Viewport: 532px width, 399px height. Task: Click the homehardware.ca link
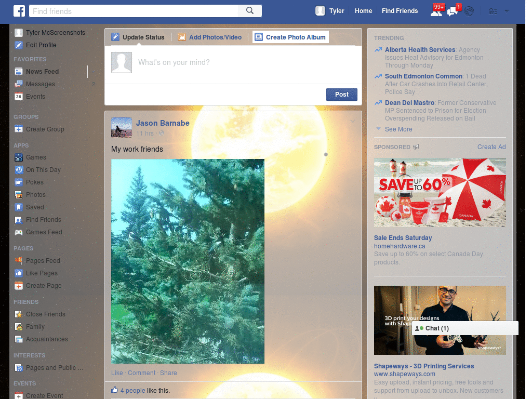click(x=400, y=246)
